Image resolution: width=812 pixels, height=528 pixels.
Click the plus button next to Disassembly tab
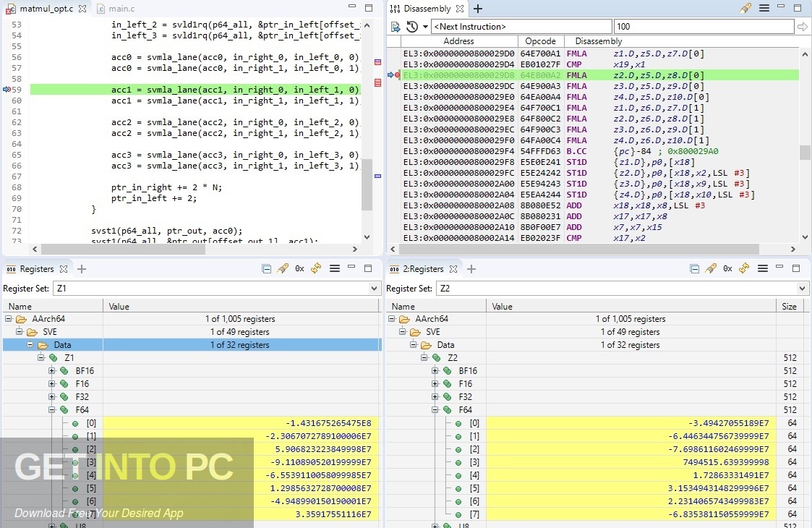click(476, 8)
